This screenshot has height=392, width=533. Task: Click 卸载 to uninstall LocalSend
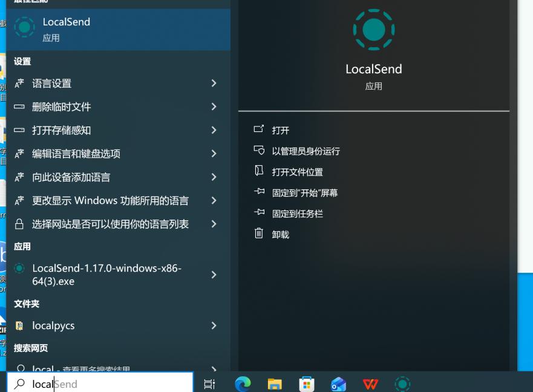(x=281, y=235)
